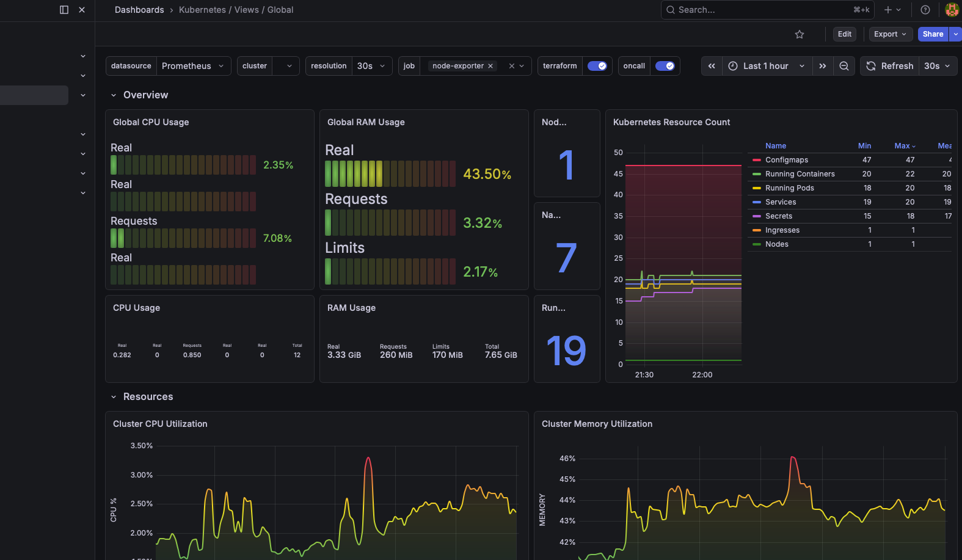
Task: Shift time range backward
Action: click(712, 66)
